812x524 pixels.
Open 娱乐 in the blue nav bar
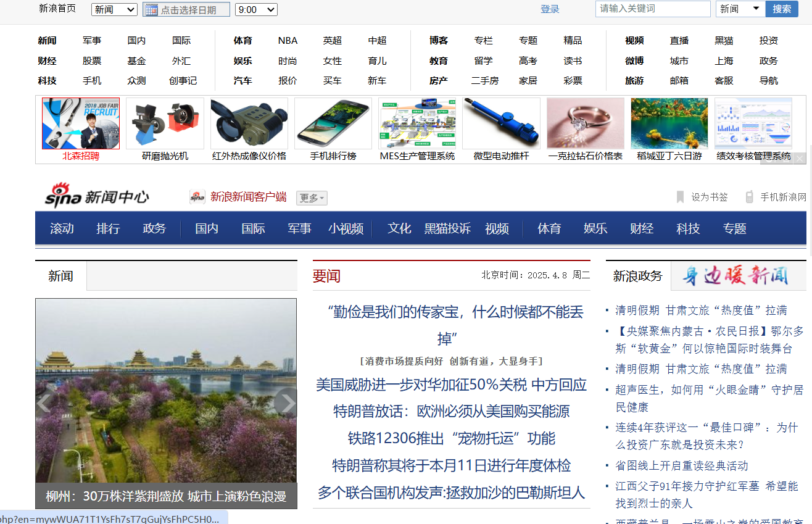click(595, 228)
